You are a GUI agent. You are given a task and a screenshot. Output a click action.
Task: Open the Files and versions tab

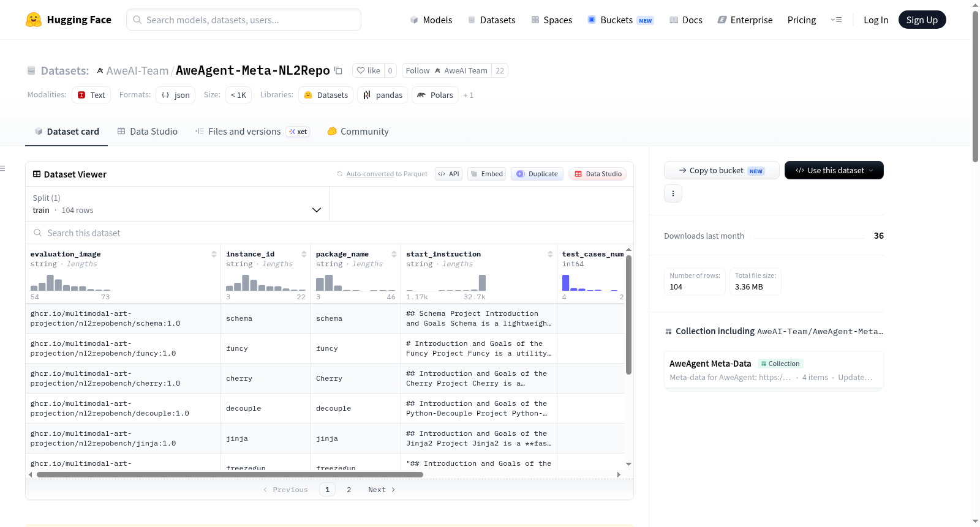tap(252, 132)
